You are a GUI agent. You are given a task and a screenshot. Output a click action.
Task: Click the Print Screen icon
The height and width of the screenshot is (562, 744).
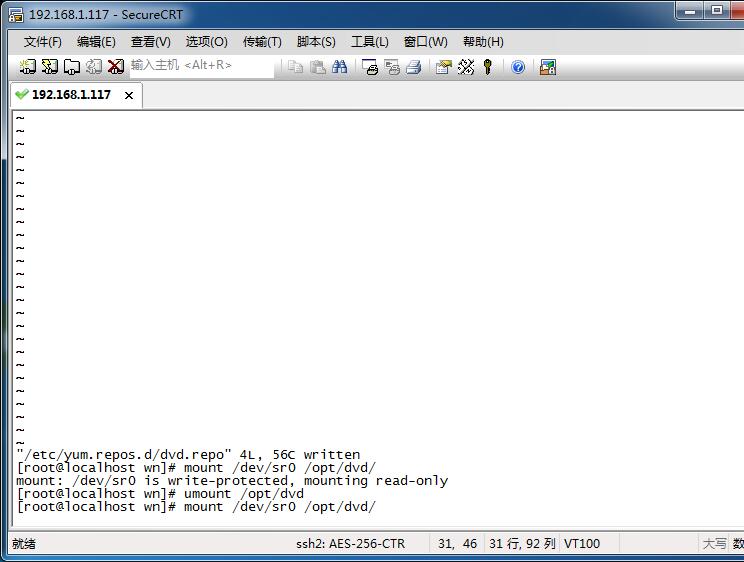point(370,67)
